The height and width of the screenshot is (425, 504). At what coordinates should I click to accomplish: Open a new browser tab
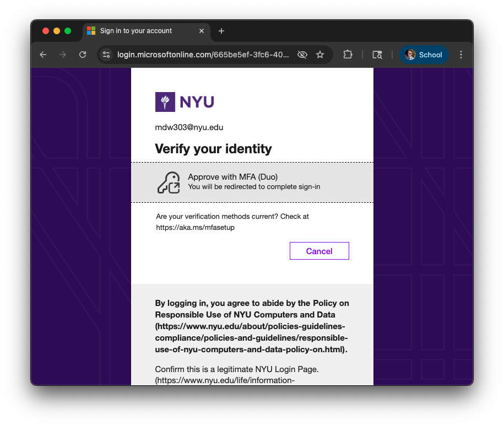(221, 31)
